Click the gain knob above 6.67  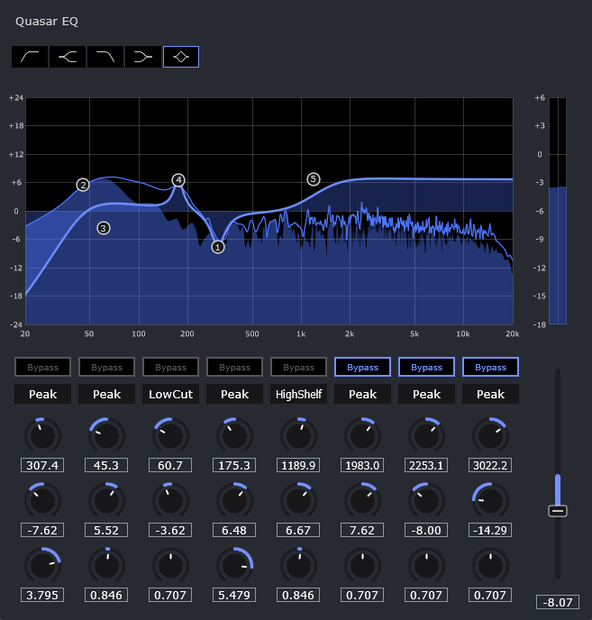tap(299, 501)
